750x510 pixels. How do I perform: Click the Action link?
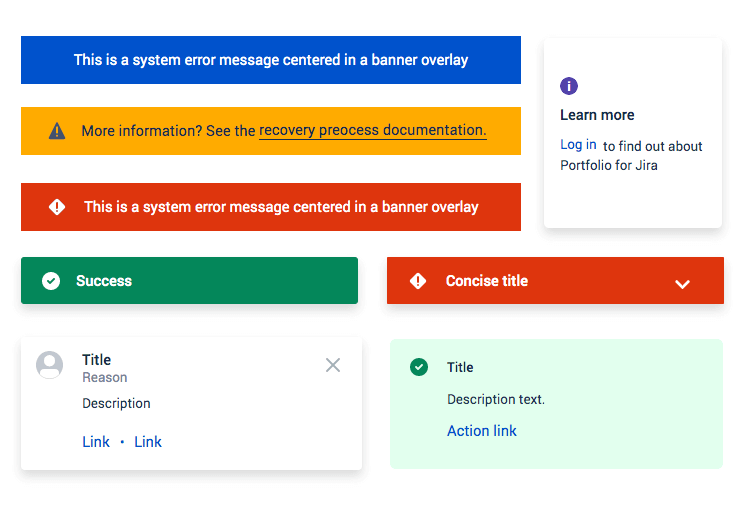[482, 431]
